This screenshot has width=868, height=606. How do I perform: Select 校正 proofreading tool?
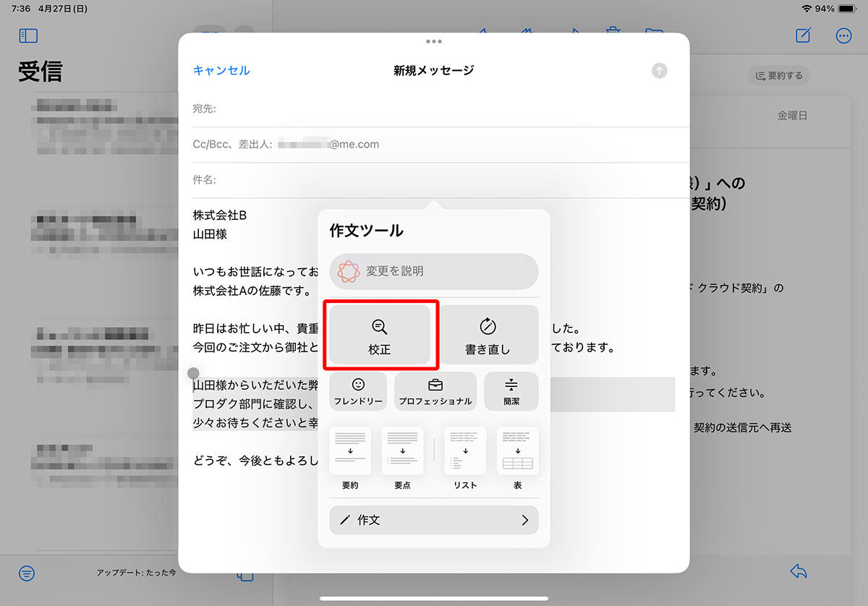pyautogui.click(x=380, y=334)
